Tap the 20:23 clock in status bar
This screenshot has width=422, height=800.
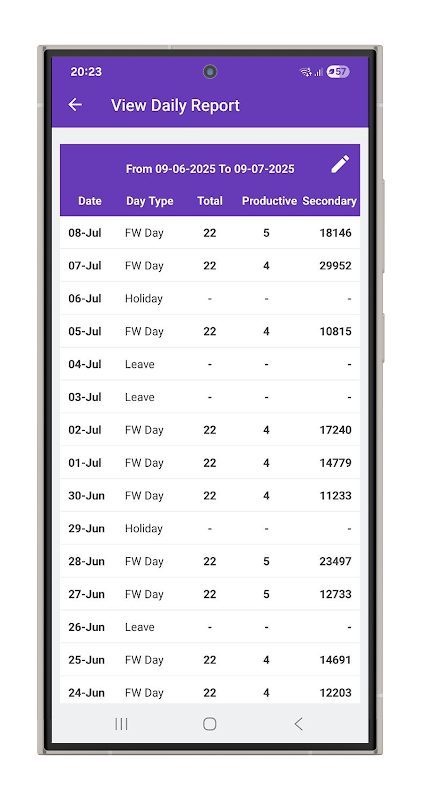tap(86, 72)
